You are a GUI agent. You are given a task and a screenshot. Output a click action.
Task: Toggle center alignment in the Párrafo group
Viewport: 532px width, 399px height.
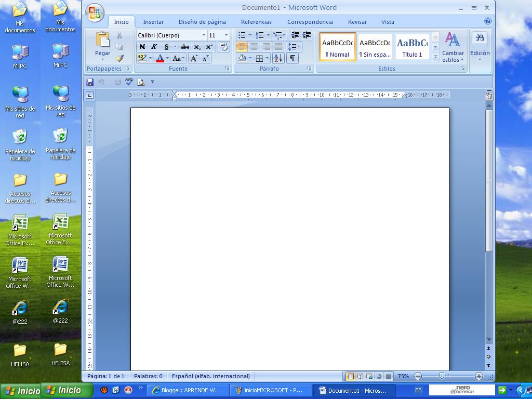254,46
